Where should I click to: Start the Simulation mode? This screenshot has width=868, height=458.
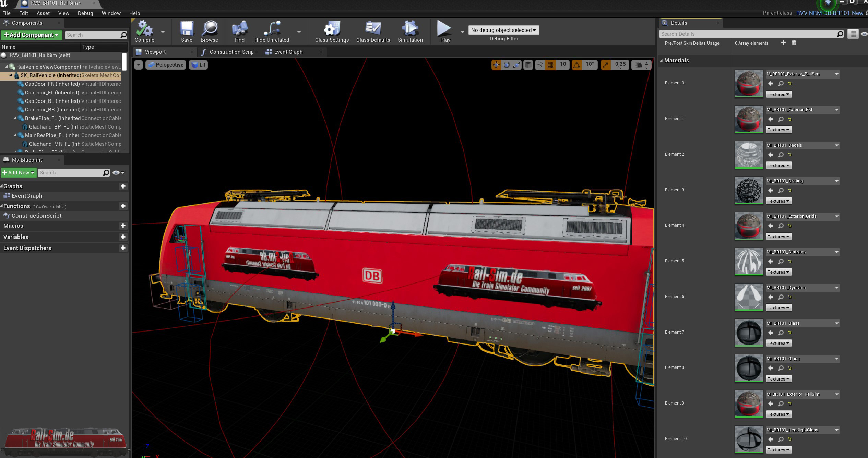(x=410, y=31)
